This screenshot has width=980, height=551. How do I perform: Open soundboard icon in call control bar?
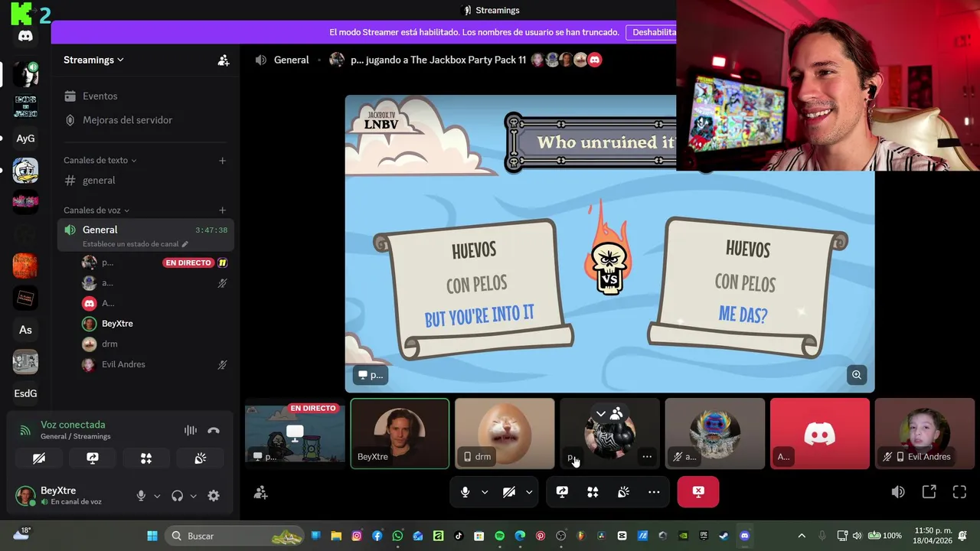pos(623,492)
